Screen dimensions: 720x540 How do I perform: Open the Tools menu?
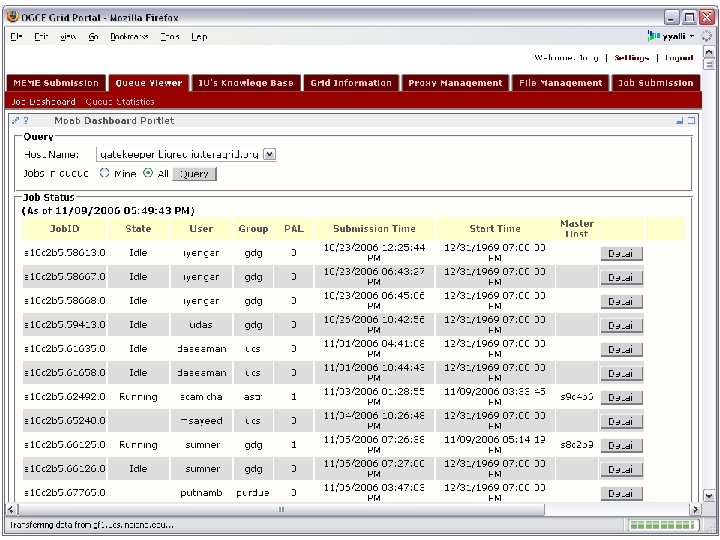coord(169,37)
